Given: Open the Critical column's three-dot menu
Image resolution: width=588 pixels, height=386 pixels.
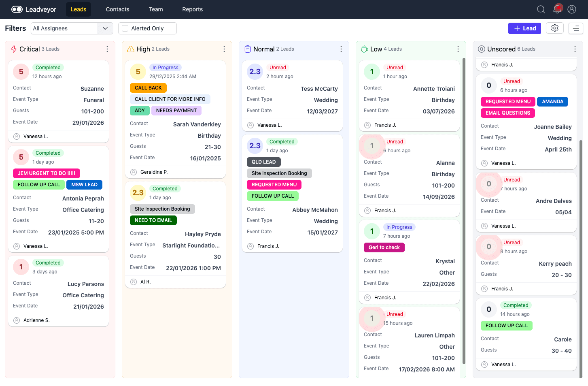Looking at the screenshot, I should click(x=107, y=49).
